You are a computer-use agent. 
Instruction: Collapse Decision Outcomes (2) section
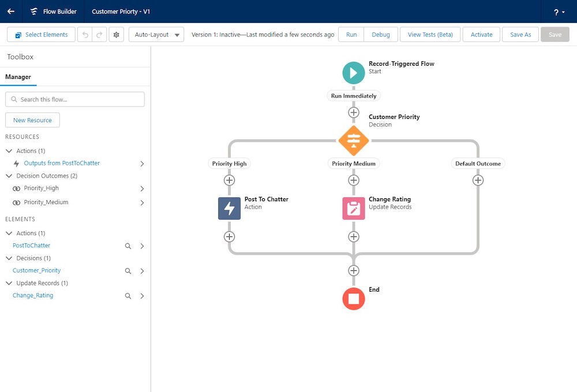(9, 176)
